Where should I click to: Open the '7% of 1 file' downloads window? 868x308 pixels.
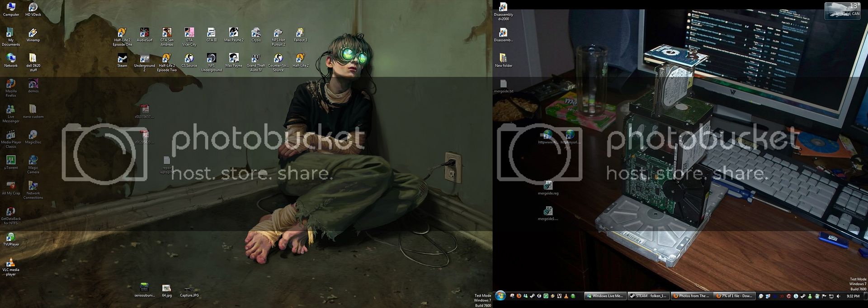734,296
